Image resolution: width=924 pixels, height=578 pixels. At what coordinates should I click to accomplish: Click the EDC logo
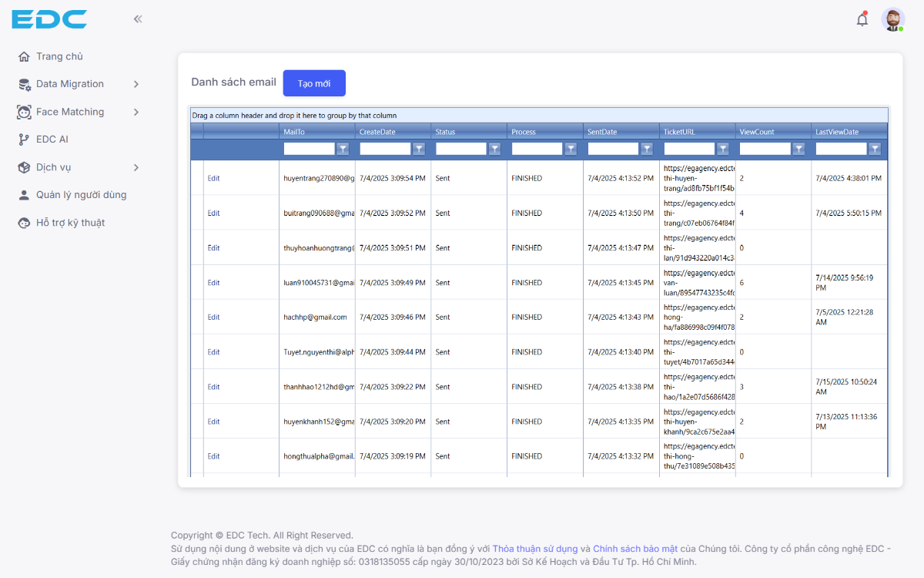49,19
